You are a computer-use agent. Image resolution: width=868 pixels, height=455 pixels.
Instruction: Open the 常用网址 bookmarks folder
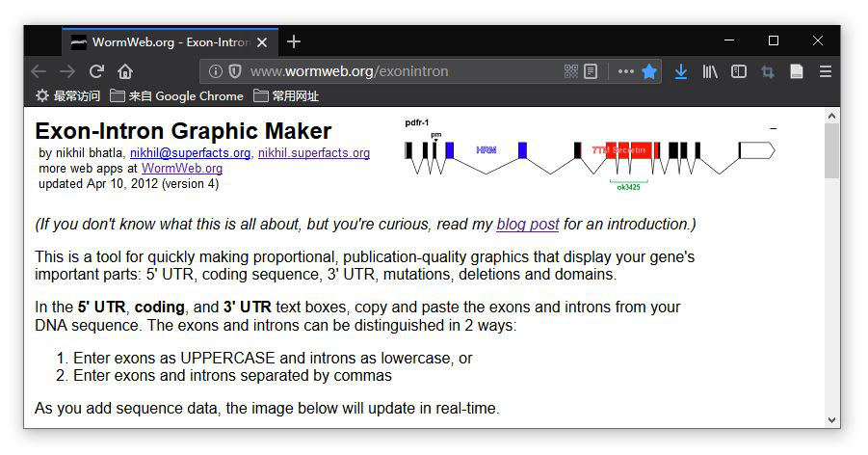click(x=286, y=95)
